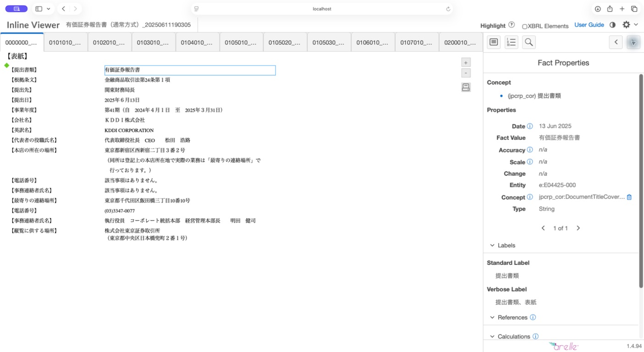Open a new browser tab with plus icon

click(x=622, y=9)
